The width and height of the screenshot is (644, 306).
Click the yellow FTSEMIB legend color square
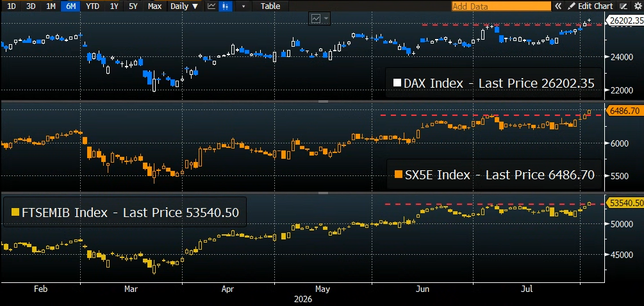coord(15,212)
